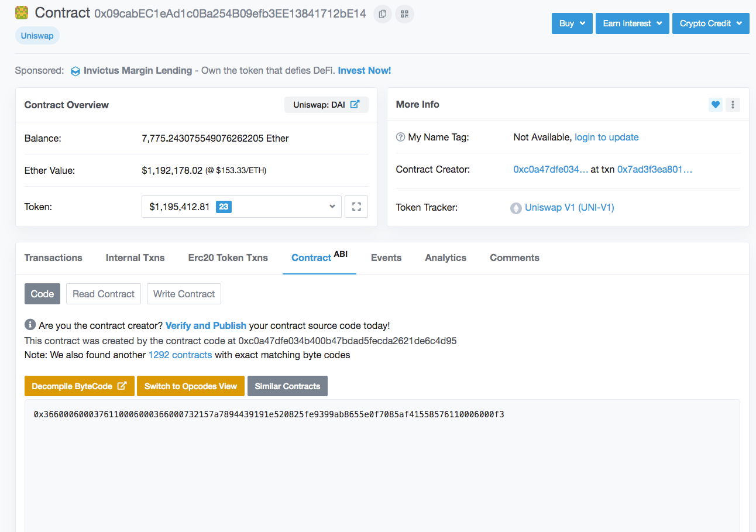Open the Erc20 Token Txns tab
756x532 pixels.
pyautogui.click(x=228, y=258)
